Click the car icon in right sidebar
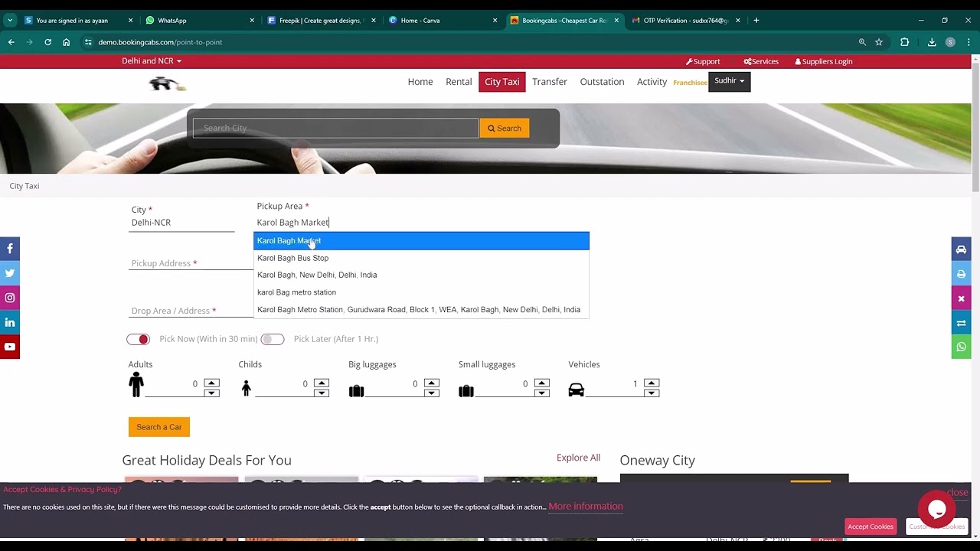 [962, 249]
